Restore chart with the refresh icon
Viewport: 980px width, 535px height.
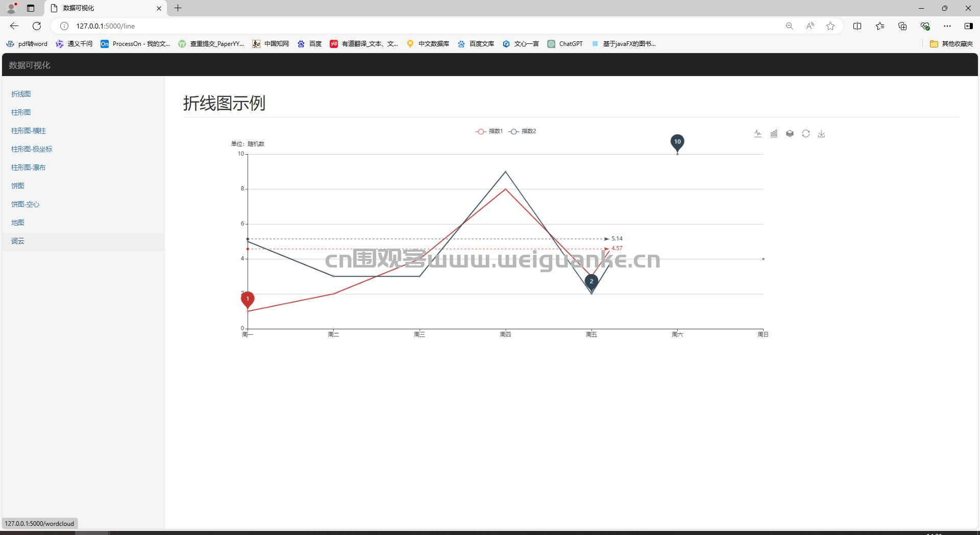[x=805, y=133]
